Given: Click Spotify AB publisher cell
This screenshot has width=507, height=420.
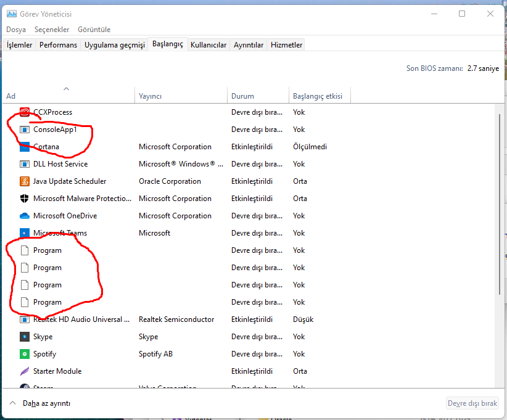Looking at the screenshot, I should [155, 354].
